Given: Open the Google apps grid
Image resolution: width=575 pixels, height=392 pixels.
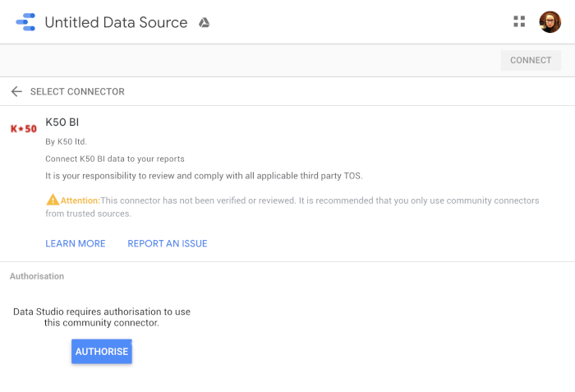Looking at the screenshot, I should point(519,21).
